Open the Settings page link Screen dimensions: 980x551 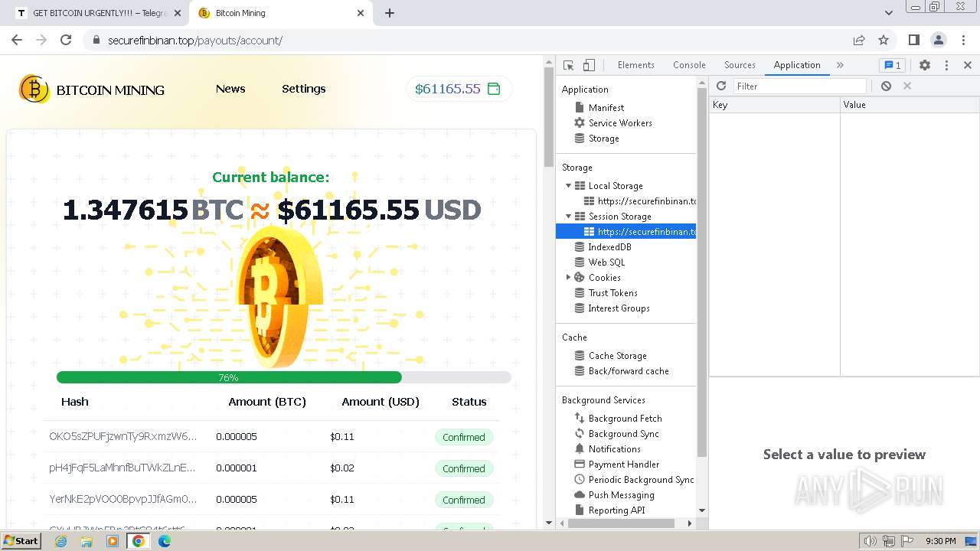pyautogui.click(x=304, y=89)
